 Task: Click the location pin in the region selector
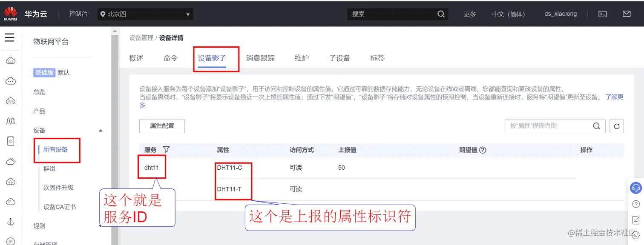click(103, 14)
